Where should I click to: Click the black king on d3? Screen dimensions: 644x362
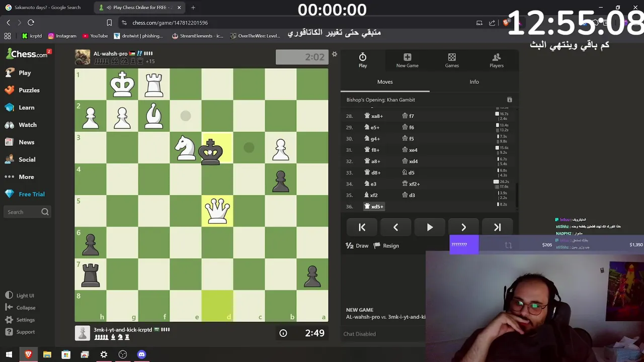[210, 152]
